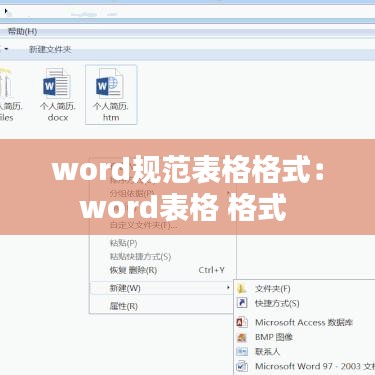Choose 自定义文件夹(F)... in context menu
This screenshot has height=375, width=375.
[x=144, y=225]
